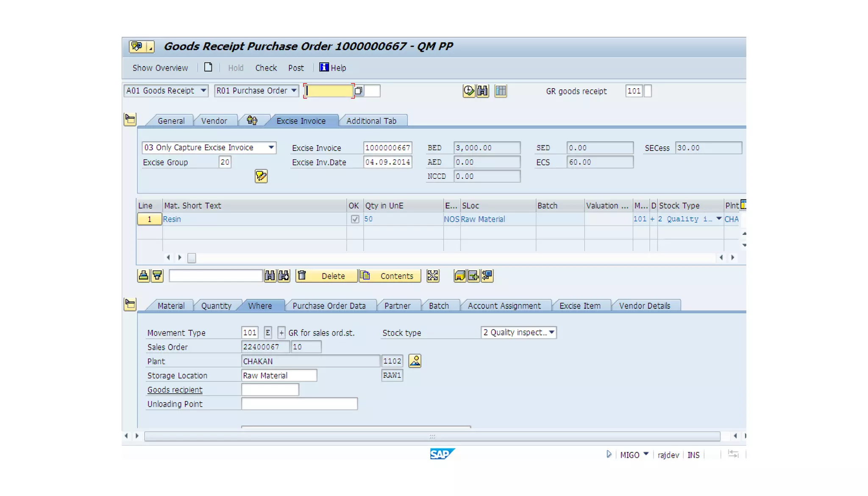Screen dimensions: 868x496
Task: Click the sort descending icon below the item table
Action: point(157,276)
